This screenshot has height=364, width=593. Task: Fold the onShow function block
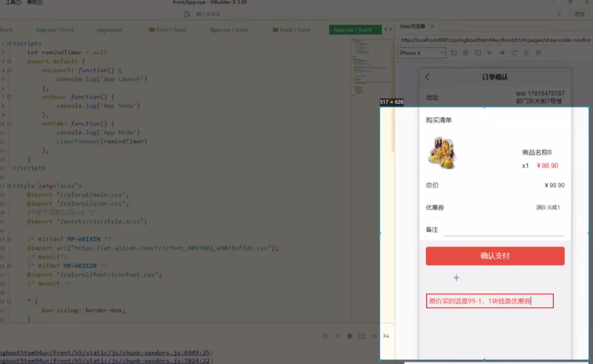(x=9, y=97)
